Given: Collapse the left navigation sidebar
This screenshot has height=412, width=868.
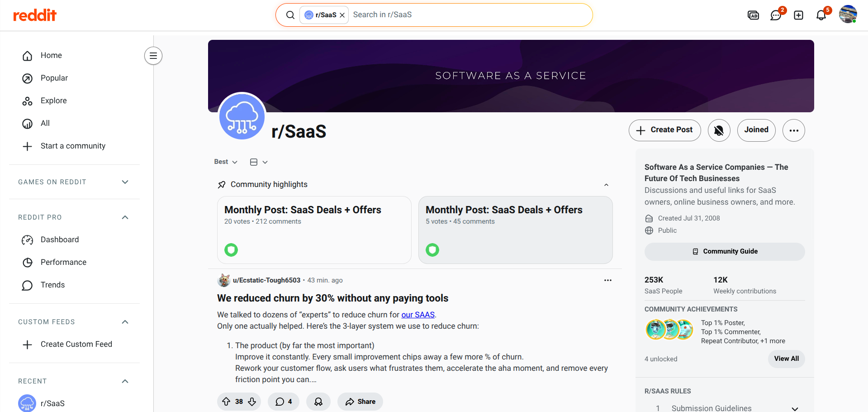Looking at the screenshot, I should (x=153, y=56).
